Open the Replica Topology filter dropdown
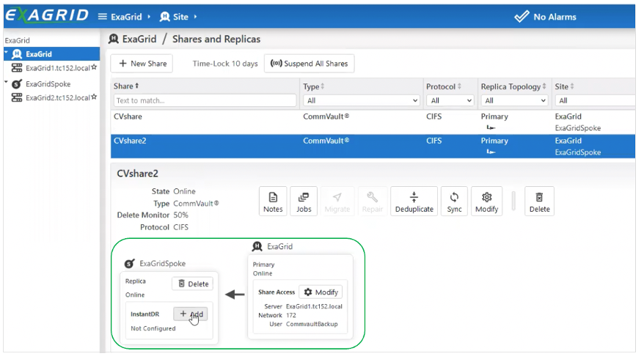This screenshot has width=644, height=359. pos(514,100)
